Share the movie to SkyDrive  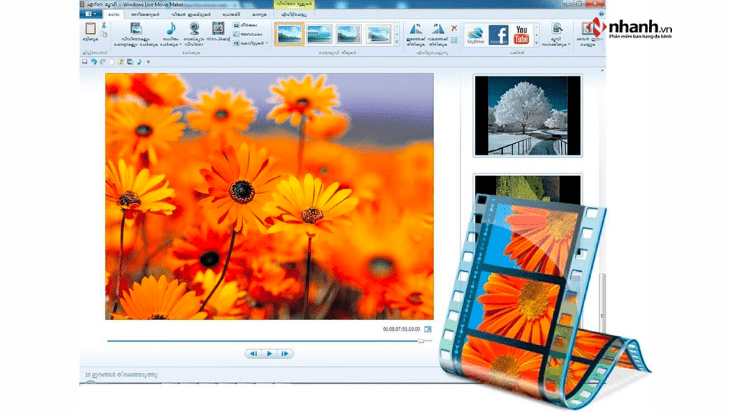pyautogui.click(x=476, y=35)
